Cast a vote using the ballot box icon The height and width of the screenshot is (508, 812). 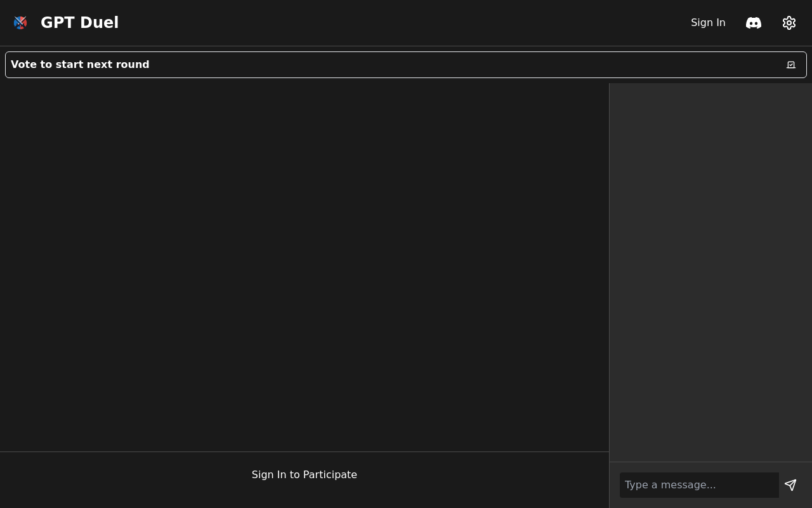coord(790,65)
